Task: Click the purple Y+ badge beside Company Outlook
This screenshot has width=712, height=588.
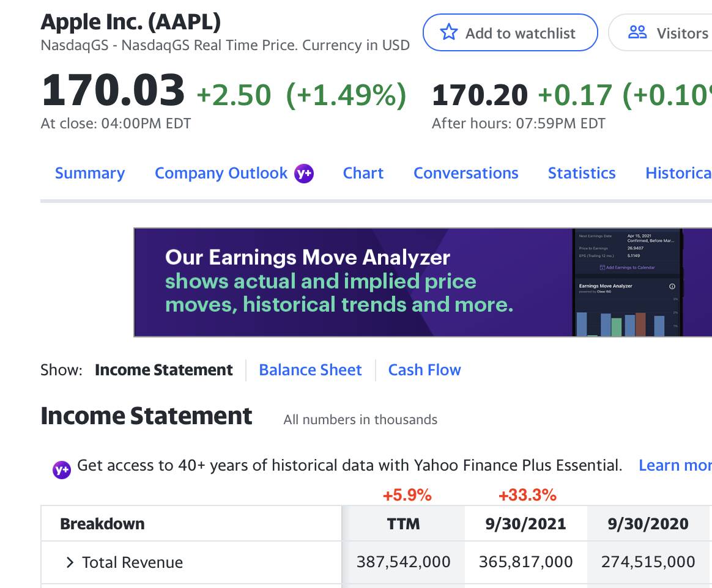Action: 304,174
